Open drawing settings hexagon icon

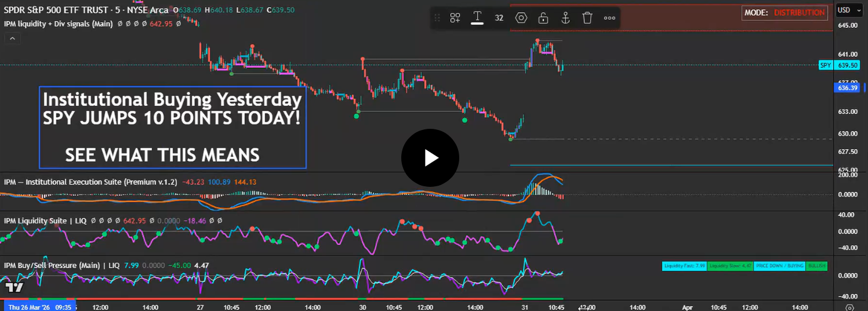[x=521, y=18]
